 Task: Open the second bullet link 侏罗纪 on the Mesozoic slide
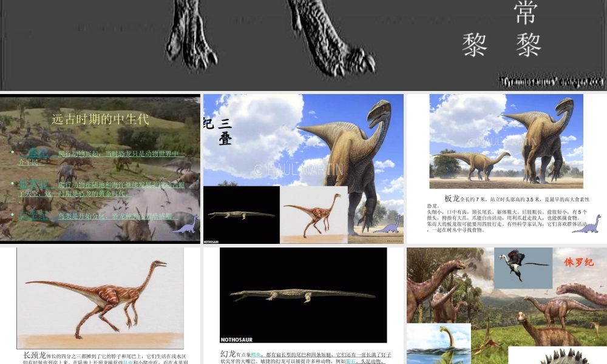(33, 184)
